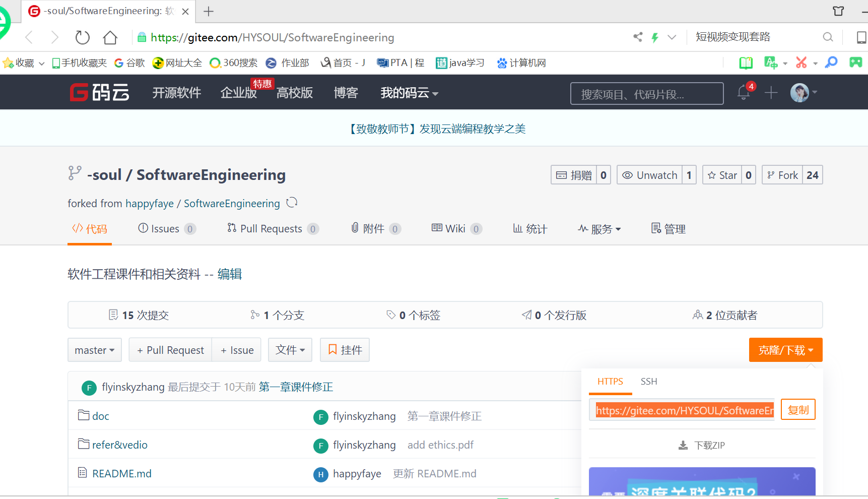The image size is (868, 499).
Task: Click the search magnifier in browser search box
Action: 828,37
